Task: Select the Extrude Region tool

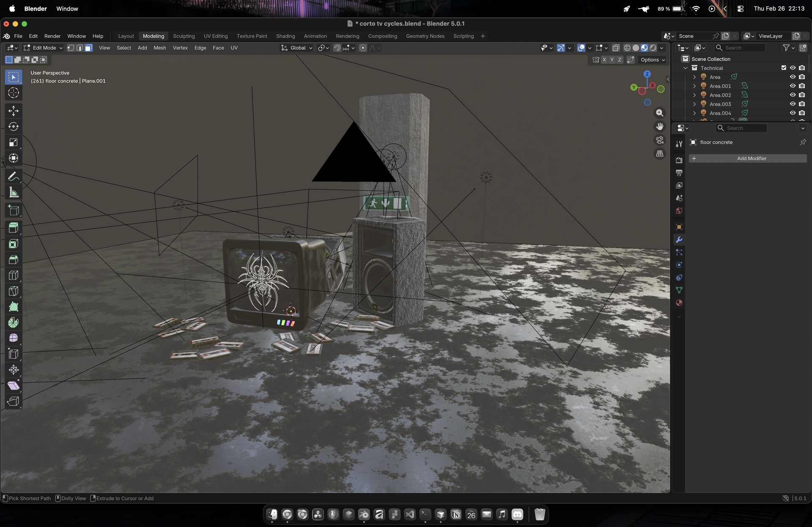Action: point(14,228)
